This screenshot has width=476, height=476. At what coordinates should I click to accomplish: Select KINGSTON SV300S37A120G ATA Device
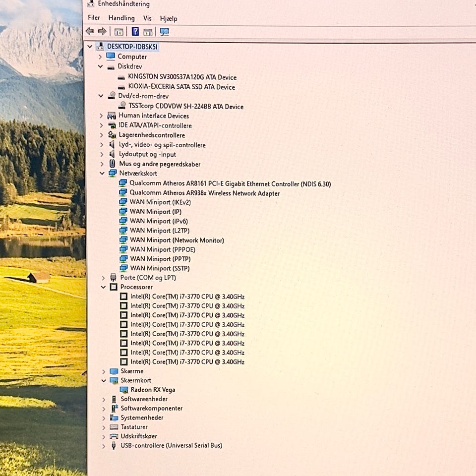(182, 77)
